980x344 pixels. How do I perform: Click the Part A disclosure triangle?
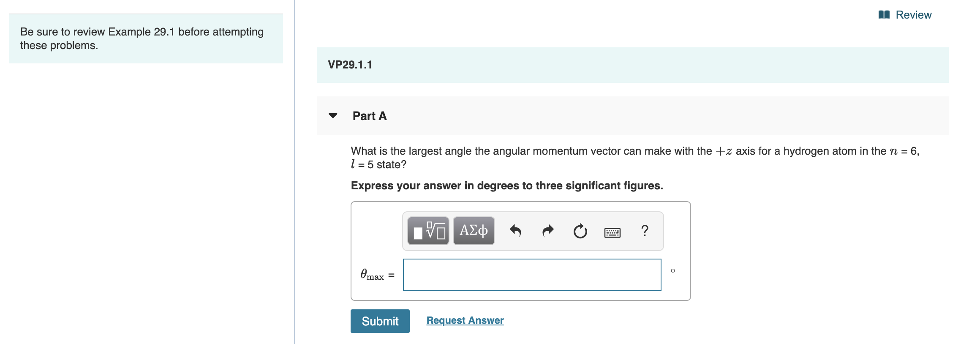[333, 116]
